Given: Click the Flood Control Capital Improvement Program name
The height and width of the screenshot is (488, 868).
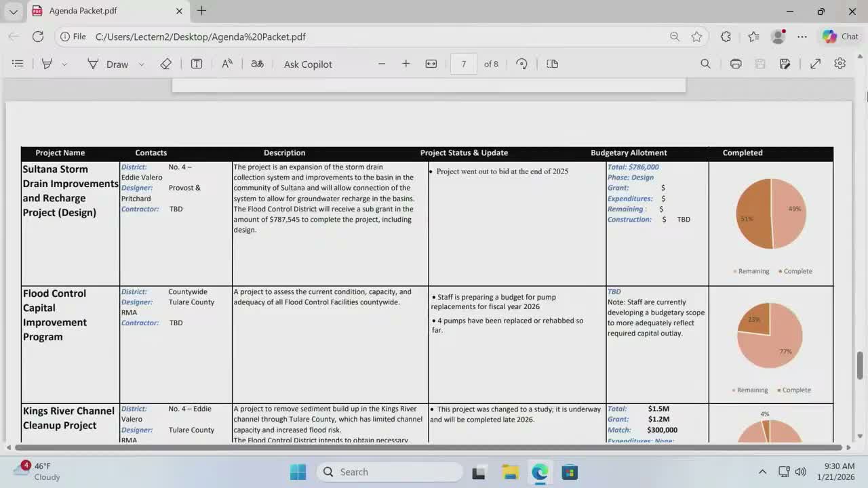Looking at the screenshot, I should tap(55, 315).
